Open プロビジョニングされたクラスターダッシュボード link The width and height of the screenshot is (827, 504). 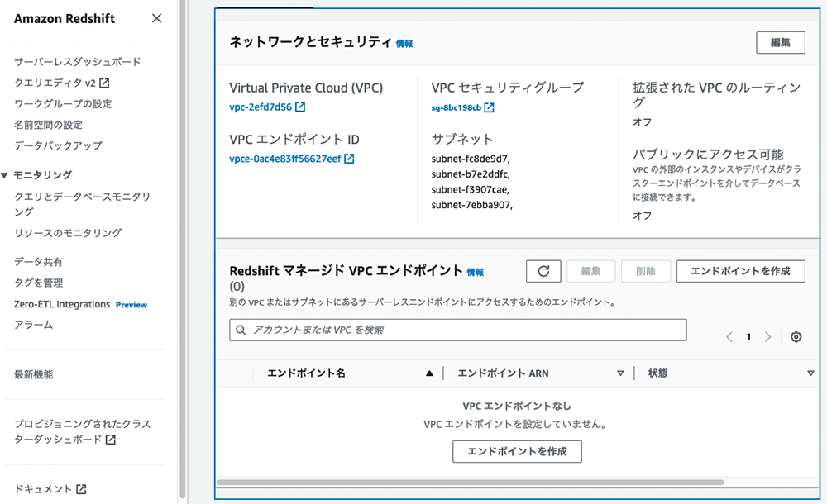click(x=82, y=431)
